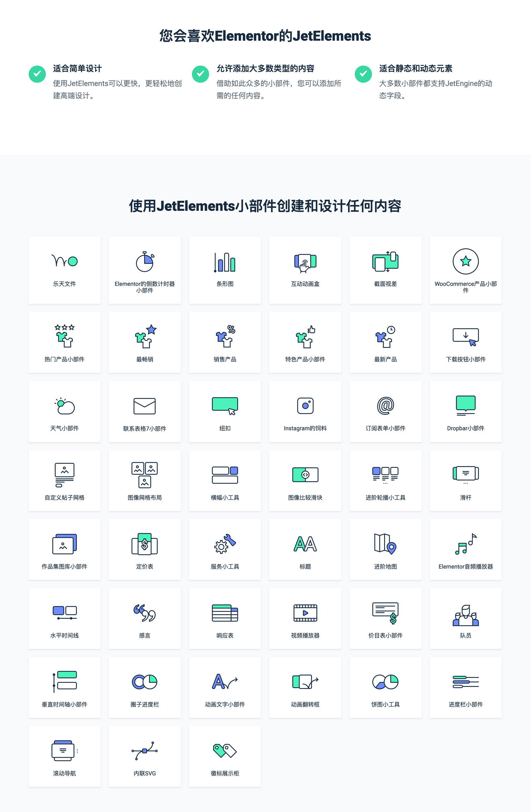
Task: Click the 特色产品小部件 thumbs-up icon
Action: 305,336
